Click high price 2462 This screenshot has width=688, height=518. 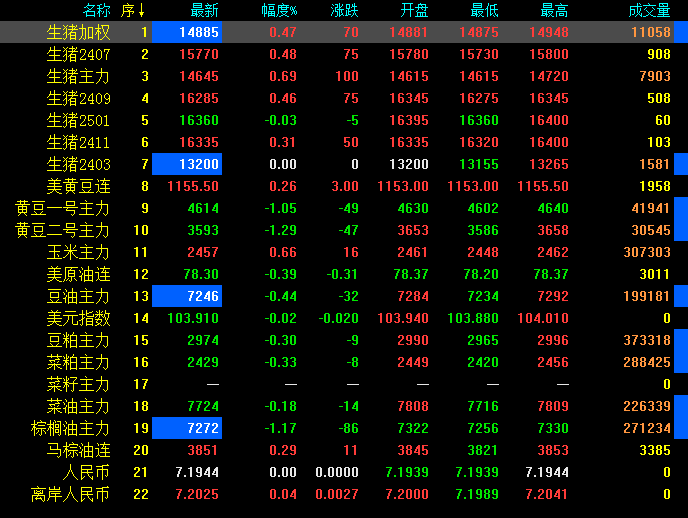[x=553, y=252]
